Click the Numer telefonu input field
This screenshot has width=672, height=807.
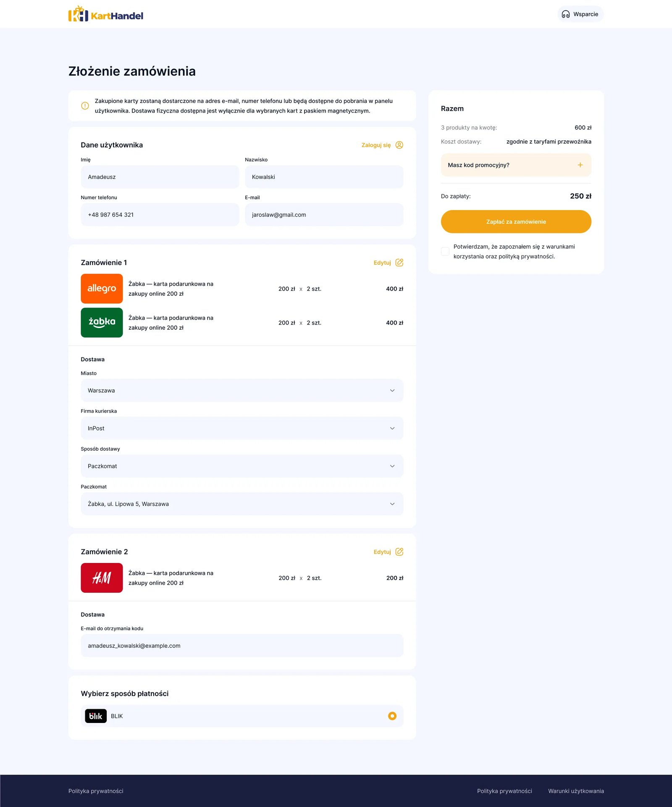160,215
